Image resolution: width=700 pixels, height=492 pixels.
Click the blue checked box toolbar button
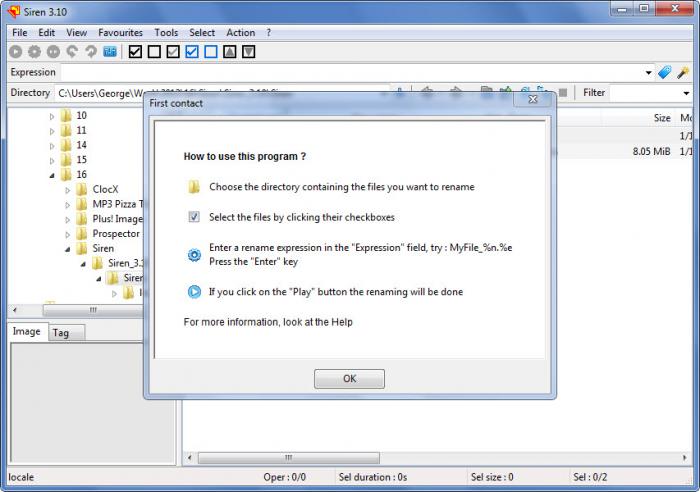point(192,52)
